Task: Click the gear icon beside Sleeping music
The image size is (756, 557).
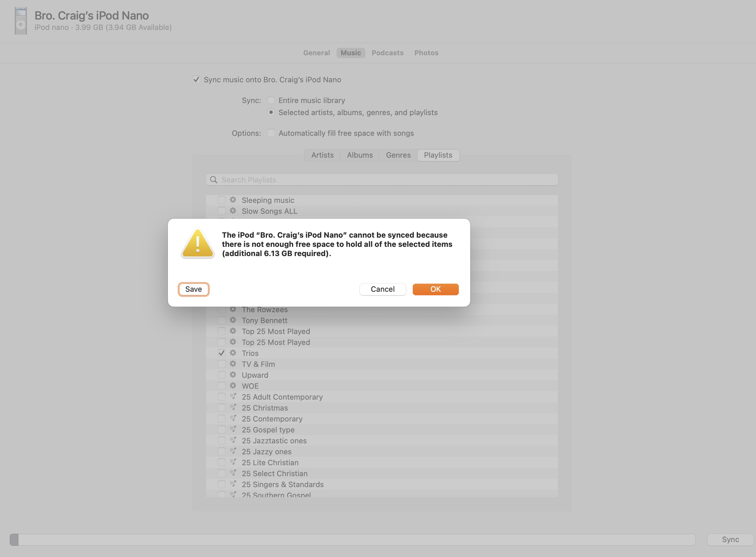Action: pos(233,200)
